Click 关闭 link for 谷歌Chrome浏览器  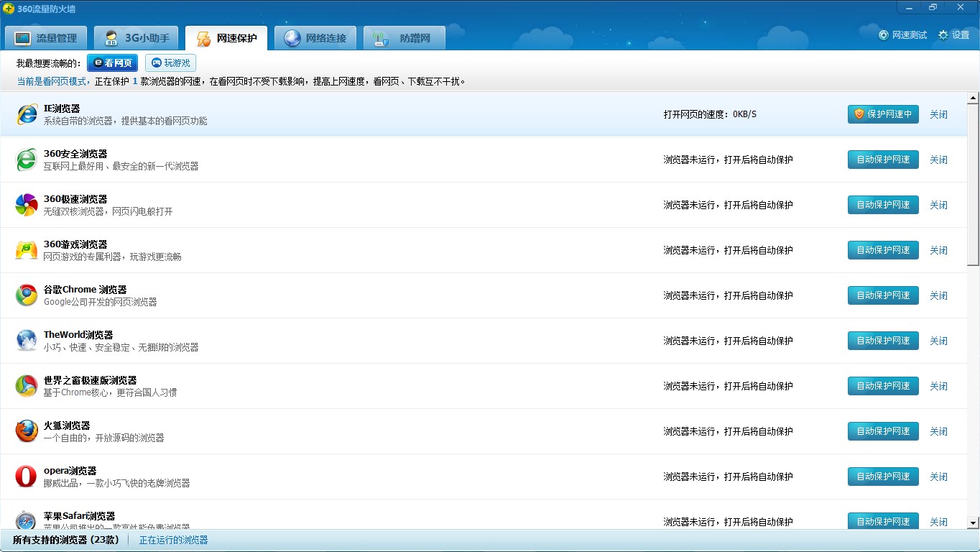938,295
